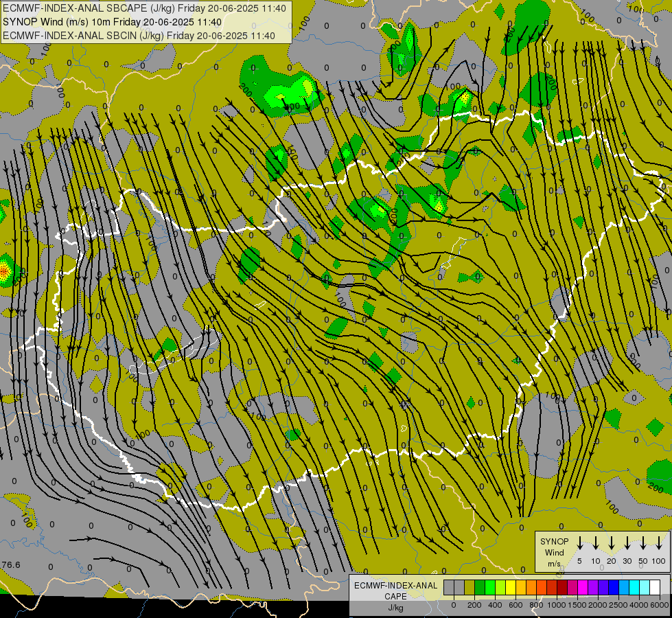Select the sky blue CAPE legend swatch
This screenshot has width=672, height=618.
(x=625, y=587)
